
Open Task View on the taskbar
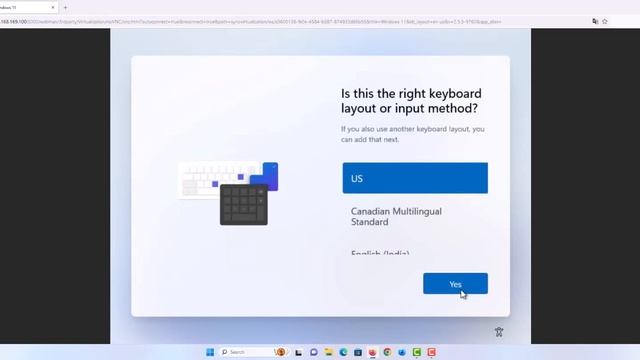pos(299,352)
